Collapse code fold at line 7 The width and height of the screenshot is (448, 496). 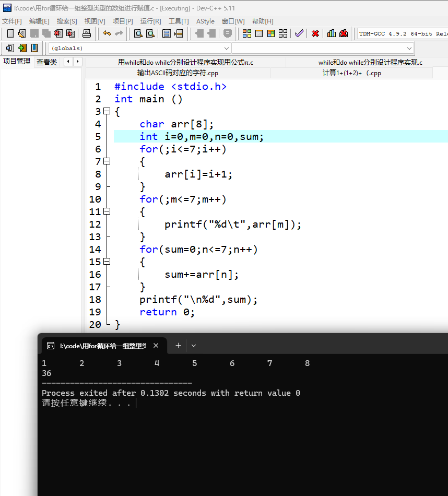[x=107, y=161]
